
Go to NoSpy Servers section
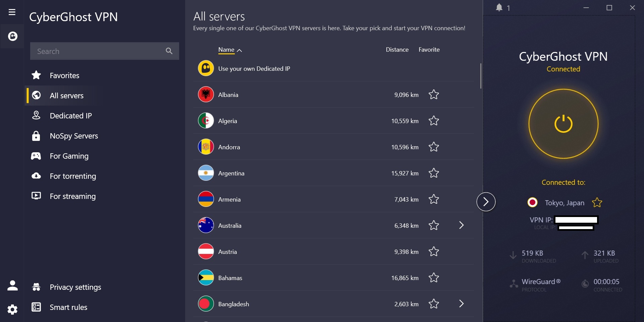(74, 136)
